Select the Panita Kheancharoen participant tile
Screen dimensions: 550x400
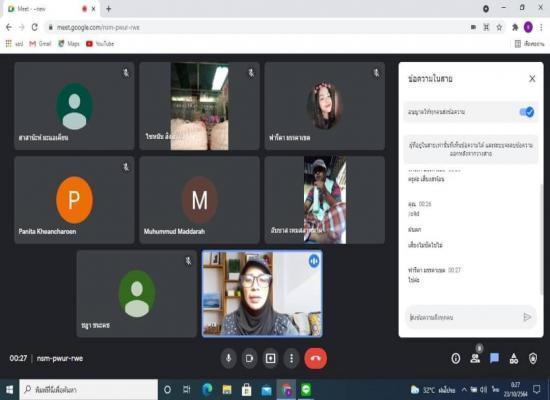pyautogui.click(x=74, y=200)
